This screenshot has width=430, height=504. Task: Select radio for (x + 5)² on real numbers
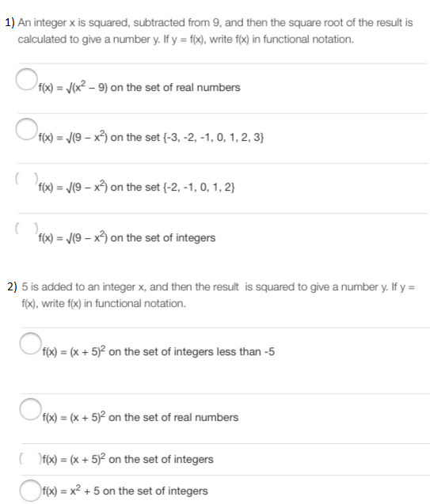click(x=31, y=409)
